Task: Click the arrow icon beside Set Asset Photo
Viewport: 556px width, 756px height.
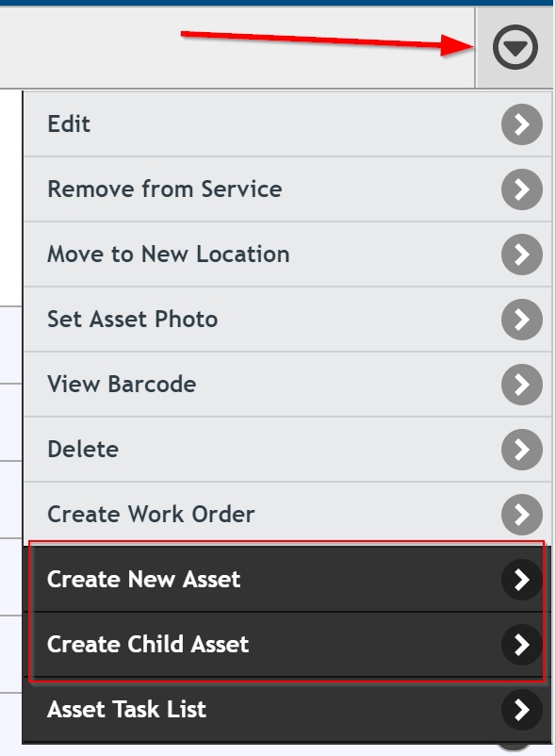Action: (x=522, y=320)
